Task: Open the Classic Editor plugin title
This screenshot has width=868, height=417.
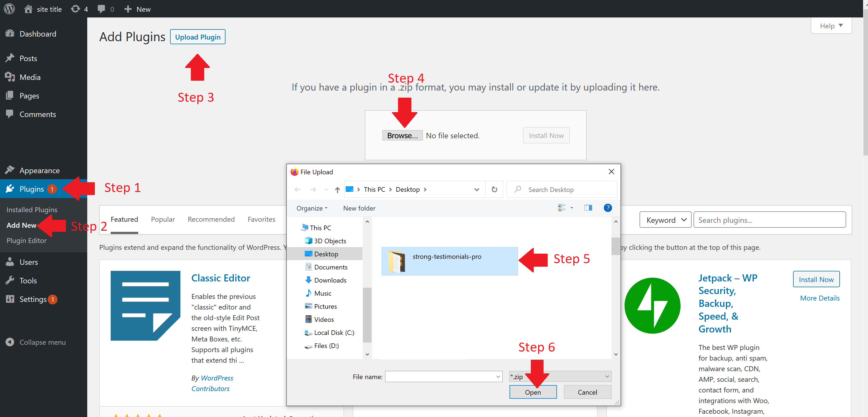Action: click(221, 278)
